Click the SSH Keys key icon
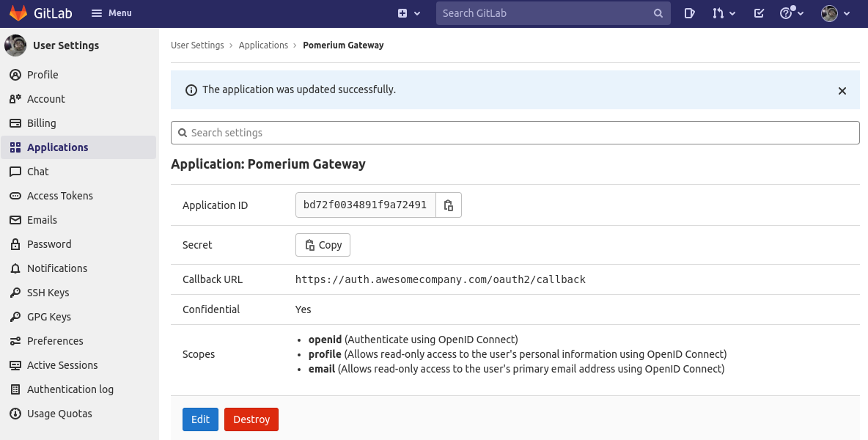Viewport: 868px width, 440px height. tap(15, 293)
